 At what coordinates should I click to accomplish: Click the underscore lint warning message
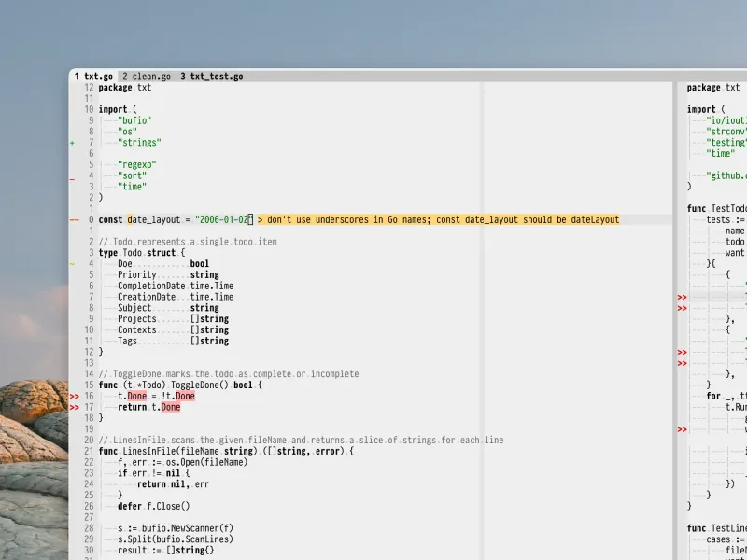coord(438,220)
